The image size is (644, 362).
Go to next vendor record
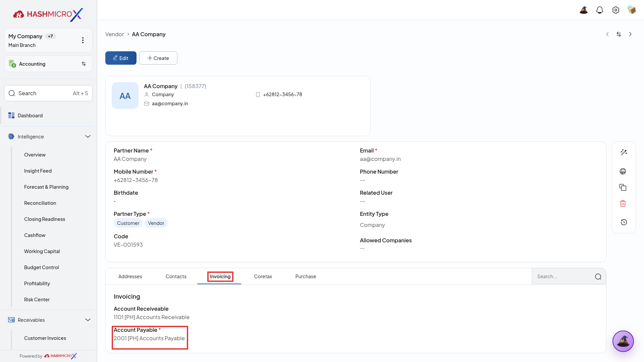(630, 34)
